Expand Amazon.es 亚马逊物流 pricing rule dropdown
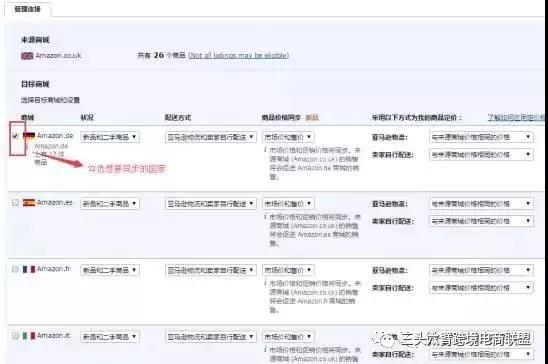 (x=481, y=203)
